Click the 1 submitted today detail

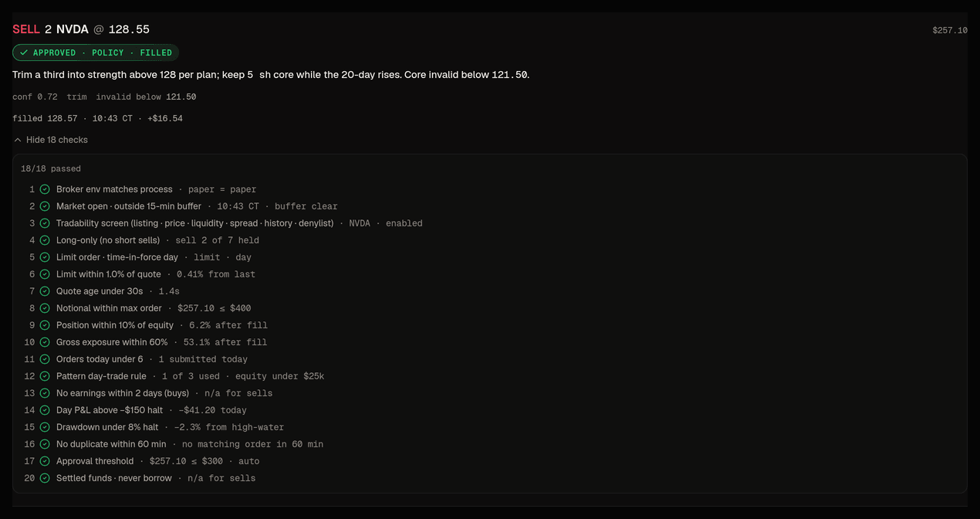(x=203, y=359)
